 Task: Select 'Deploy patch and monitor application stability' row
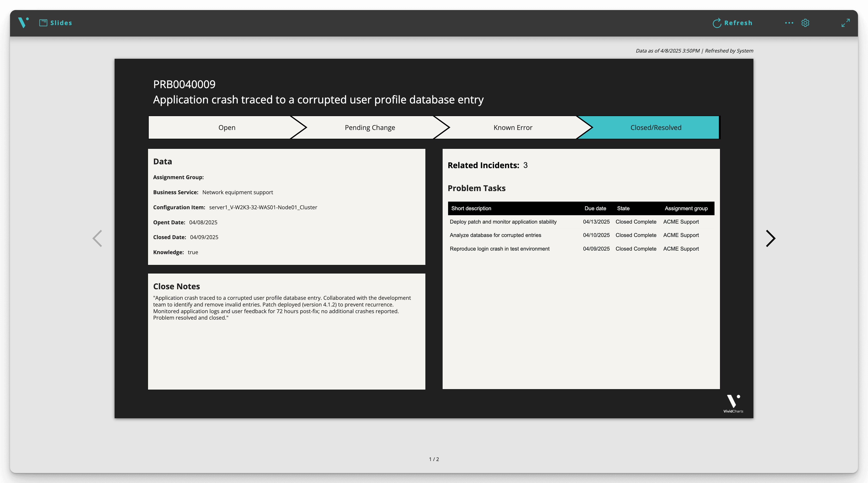point(581,222)
